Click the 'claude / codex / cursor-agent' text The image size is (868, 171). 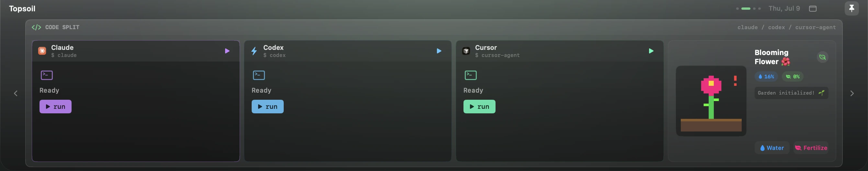point(786,27)
